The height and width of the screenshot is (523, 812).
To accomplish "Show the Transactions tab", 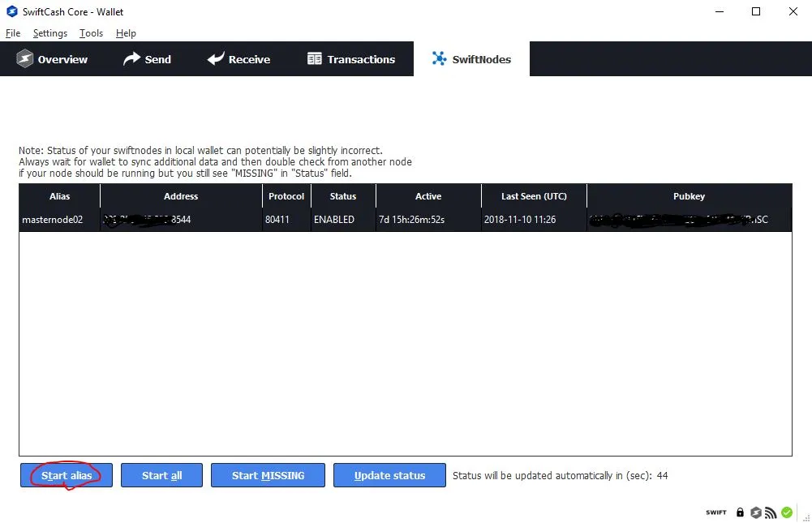I will (351, 59).
